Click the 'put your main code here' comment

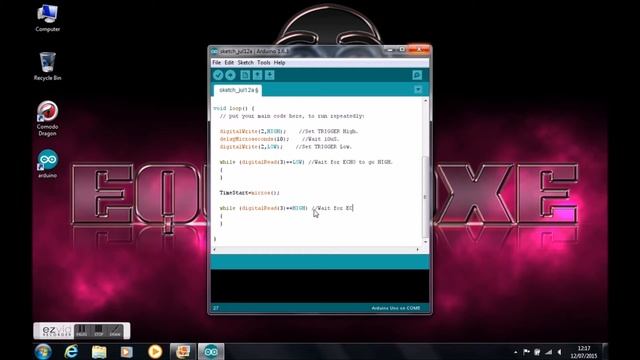click(291, 116)
